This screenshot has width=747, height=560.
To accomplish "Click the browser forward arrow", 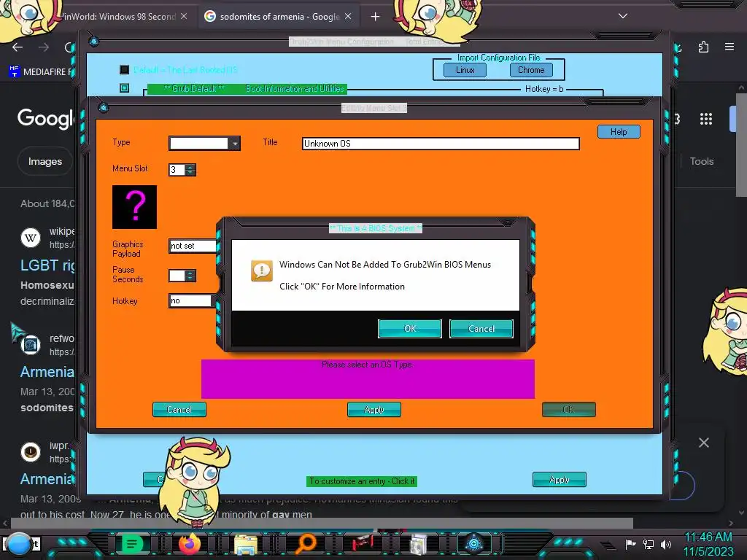I will (44, 47).
